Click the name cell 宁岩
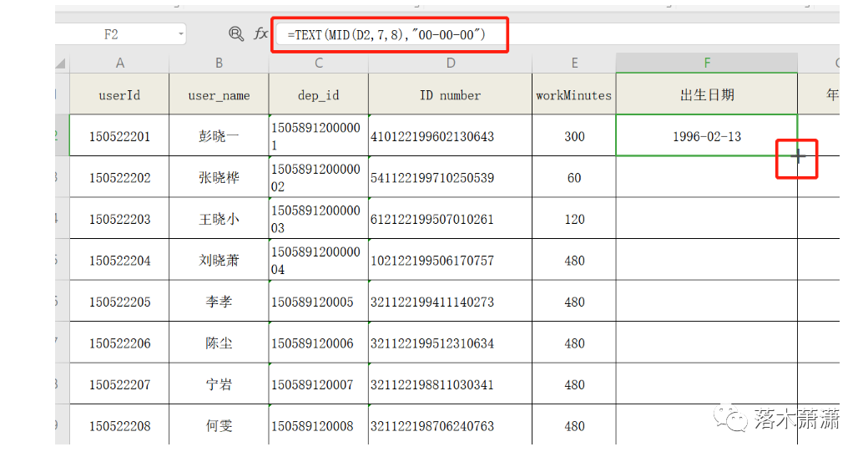This screenshot has height=457, width=868. (x=219, y=383)
